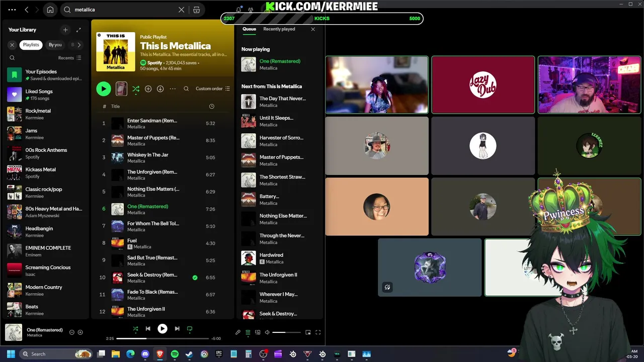Seek on the song progress bar
Screen dimensions: 644x362
tap(163, 338)
